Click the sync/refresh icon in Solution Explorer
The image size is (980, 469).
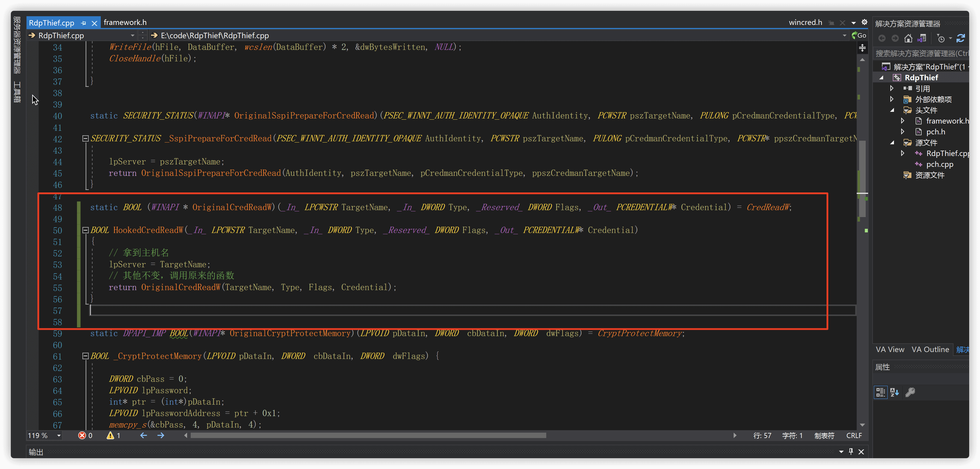click(960, 38)
